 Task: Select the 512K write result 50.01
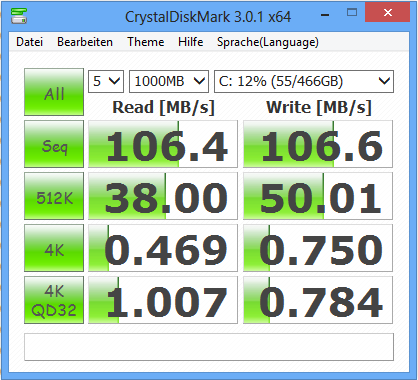coord(318,196)
